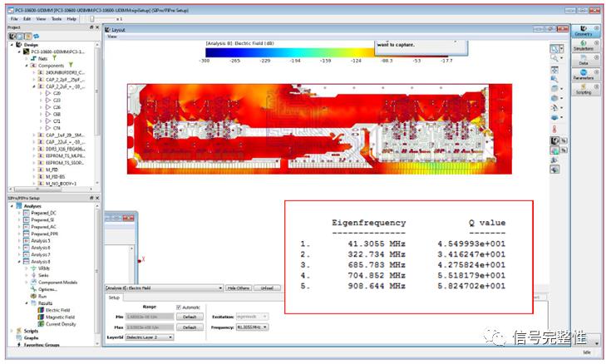The width and height of the screenshot is (606, 364).
Task: Click the Hide Others button
Action: point(239,288)
